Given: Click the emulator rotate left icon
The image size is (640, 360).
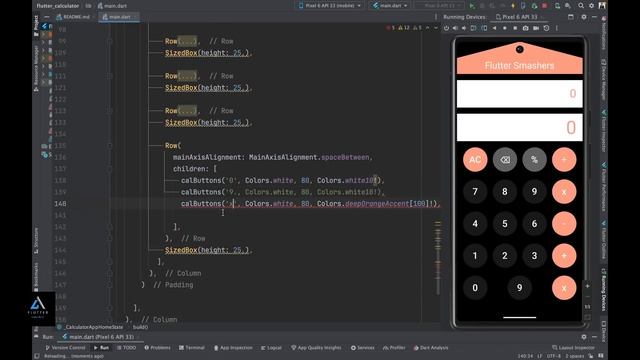Looking at the screenshot, I should pos(473,28).
